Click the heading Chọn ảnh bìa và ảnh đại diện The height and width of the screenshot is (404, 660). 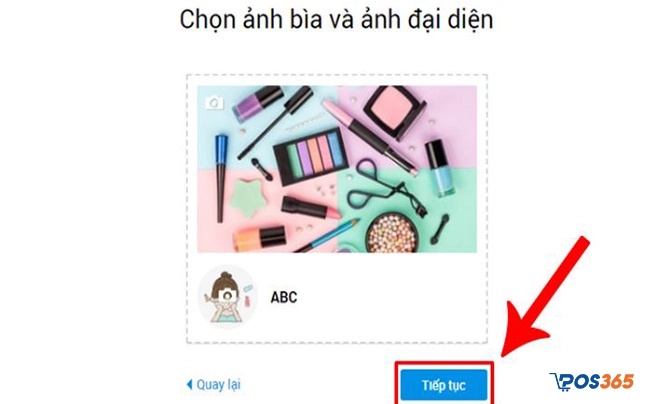(336, 19)
